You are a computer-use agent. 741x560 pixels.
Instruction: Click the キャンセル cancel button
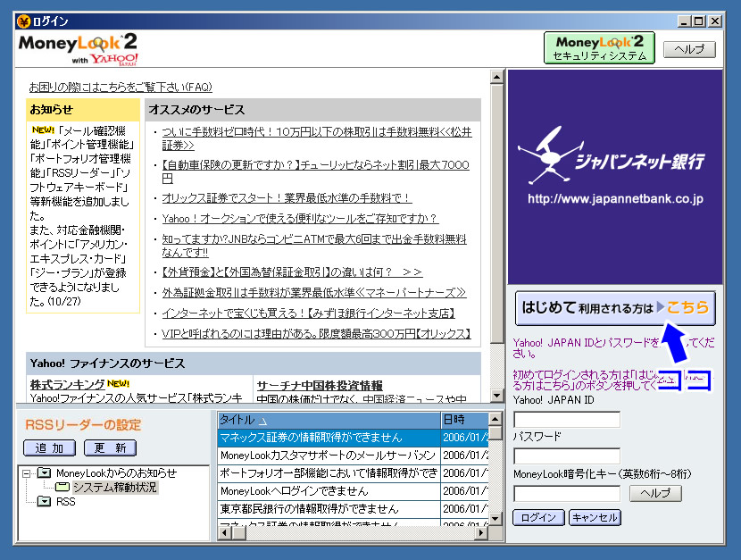(595, 517)
